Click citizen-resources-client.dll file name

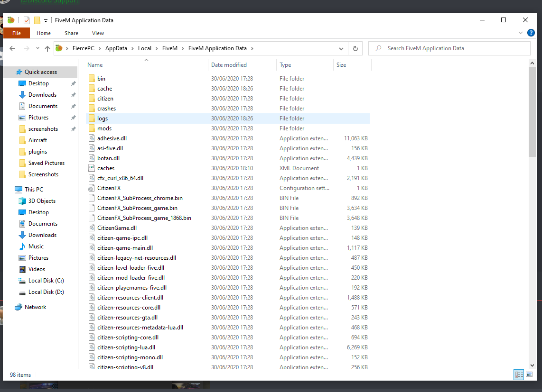coord(131,298)
